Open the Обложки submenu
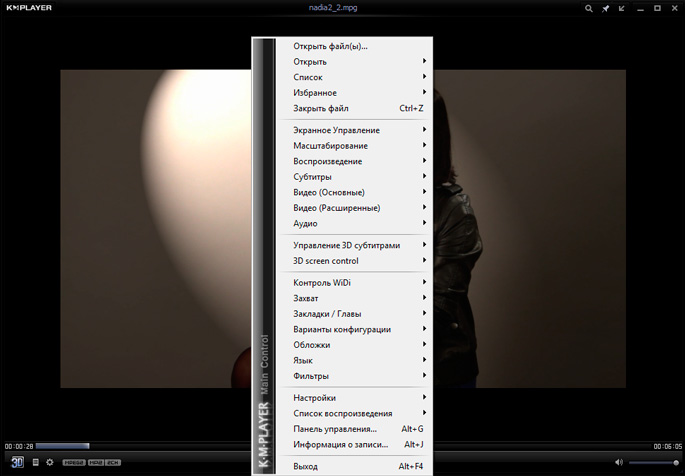This screenshot has height=476, width=685. coord(354,345)
